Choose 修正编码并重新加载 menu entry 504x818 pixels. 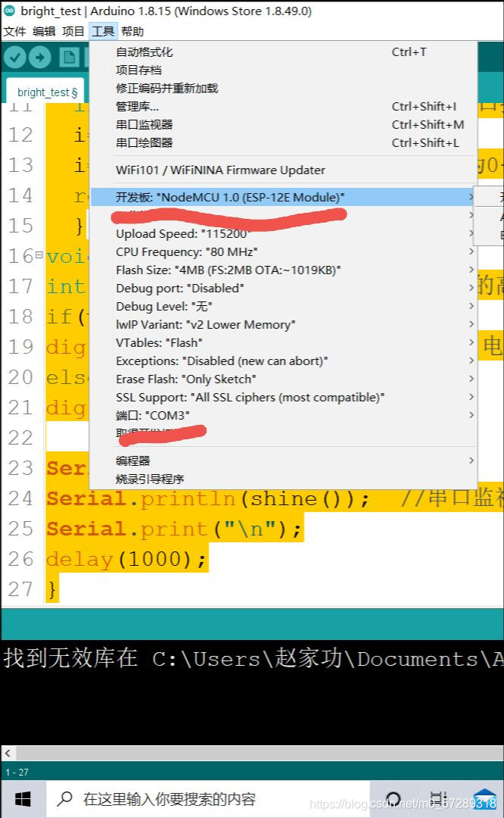[x=283, y=88]
